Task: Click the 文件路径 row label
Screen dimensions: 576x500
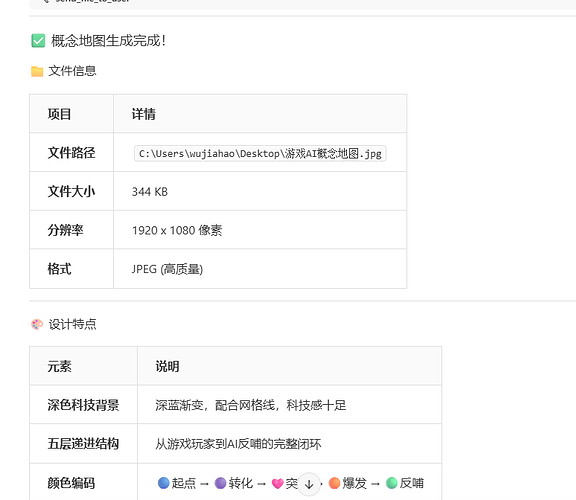Action: 71,152
